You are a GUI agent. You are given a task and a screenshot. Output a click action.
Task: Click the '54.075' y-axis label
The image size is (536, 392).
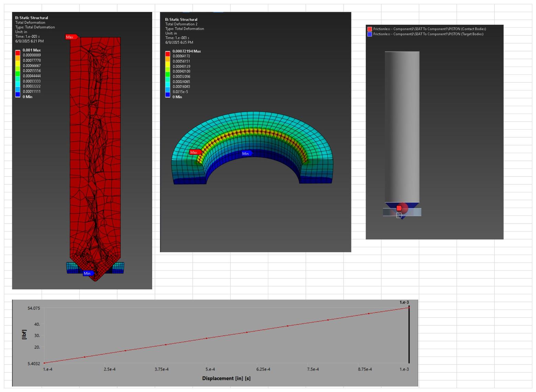(34, 308)
